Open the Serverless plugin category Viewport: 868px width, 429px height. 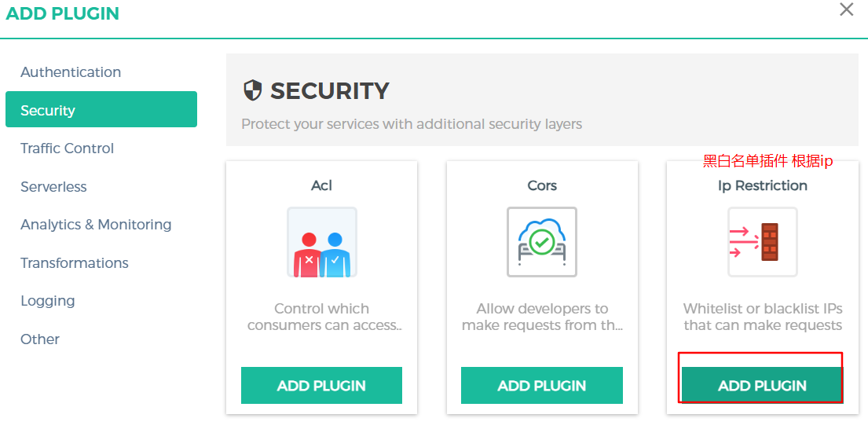(53, 187)
